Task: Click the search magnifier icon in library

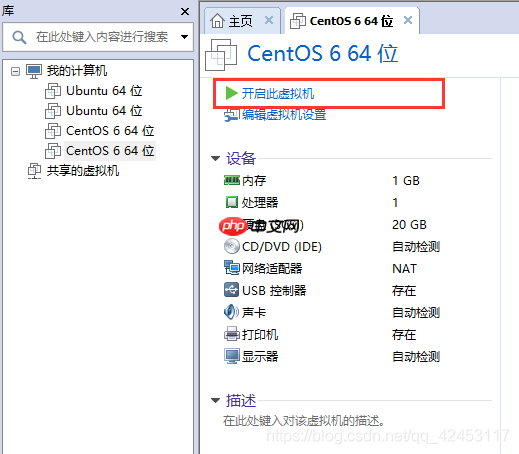Action: pos(19,37)
